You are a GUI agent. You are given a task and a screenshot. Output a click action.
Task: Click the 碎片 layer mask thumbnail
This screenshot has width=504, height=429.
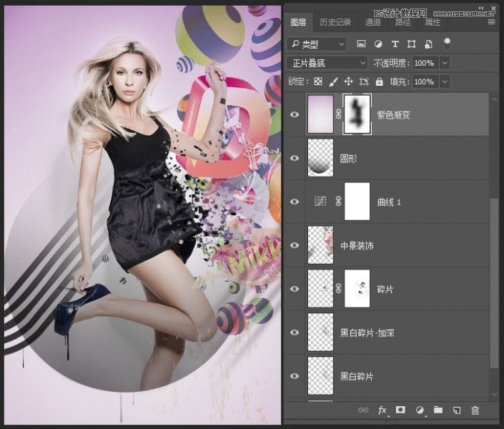357,289
